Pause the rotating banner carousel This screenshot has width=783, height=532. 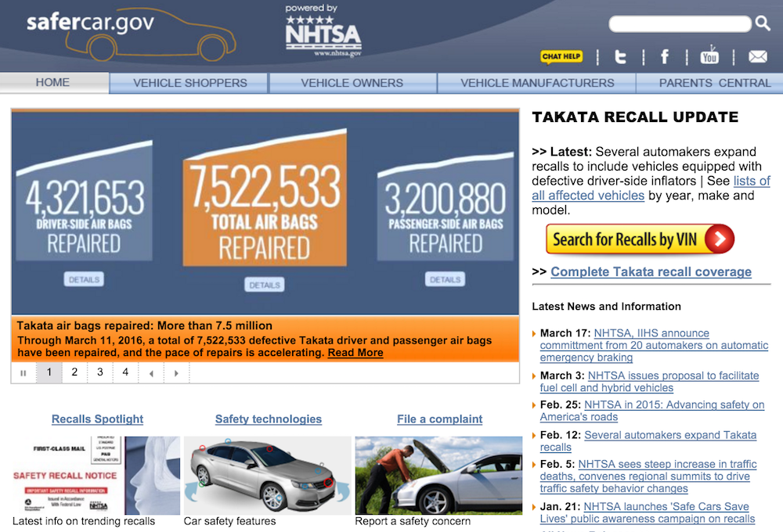coord(23,372)
